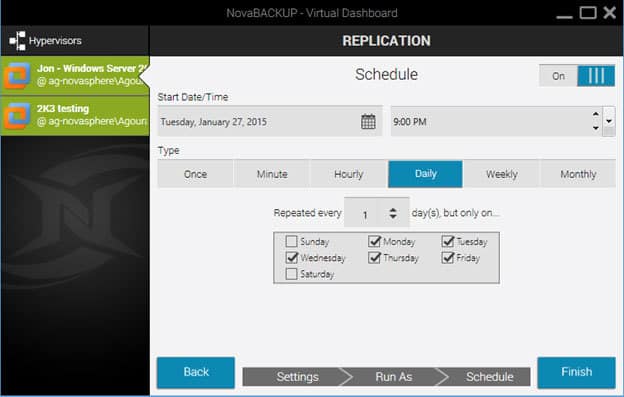624x397 pixels.
Task: Select the 2K3 testing list entry text
Action: 63,109
